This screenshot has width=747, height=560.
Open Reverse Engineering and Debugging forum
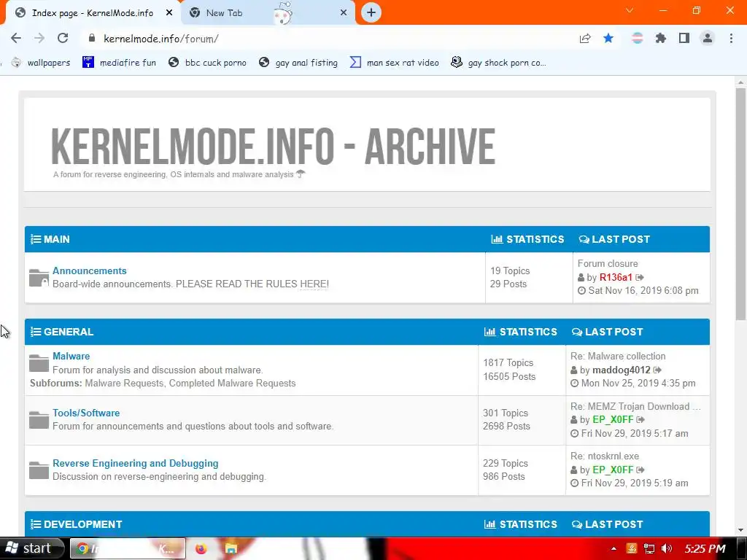(135, 463)
